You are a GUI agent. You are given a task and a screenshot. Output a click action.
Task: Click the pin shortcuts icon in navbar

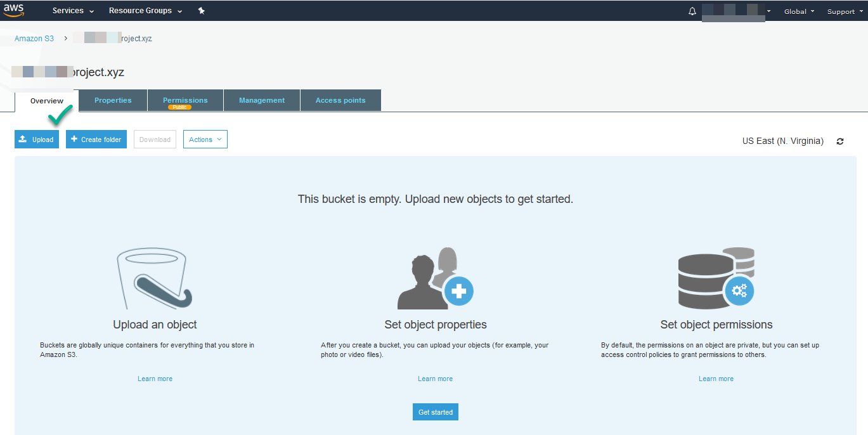pos(201,11)
